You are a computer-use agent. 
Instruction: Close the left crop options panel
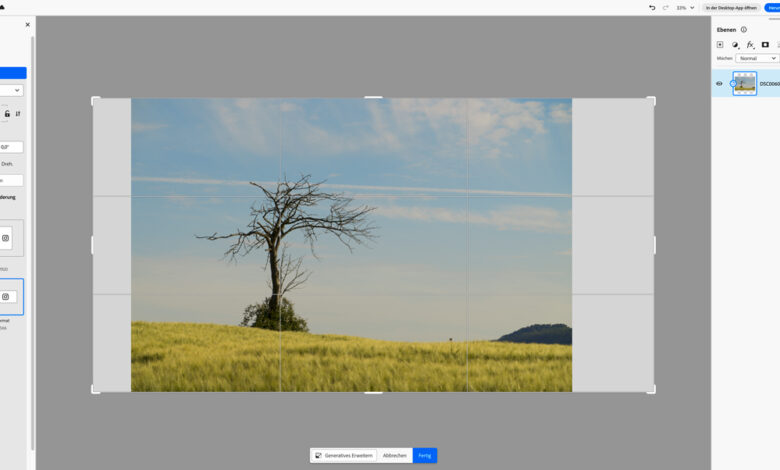coord(27,24)
